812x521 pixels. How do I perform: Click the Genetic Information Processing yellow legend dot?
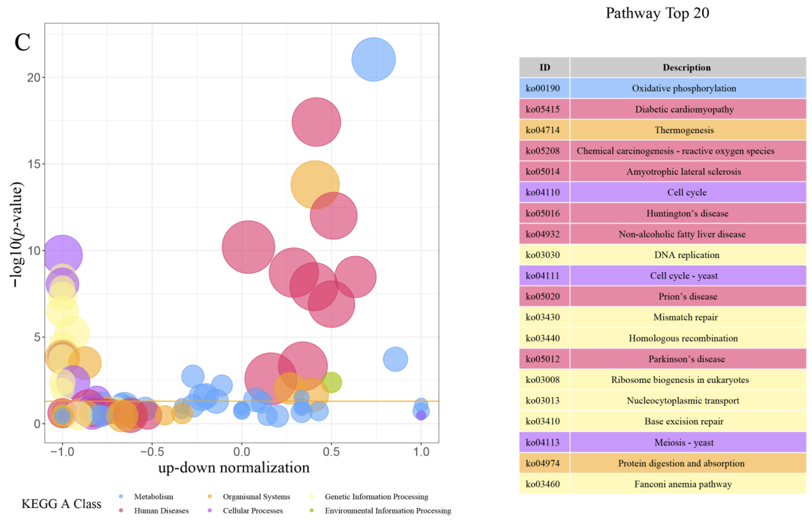(x=312, y=496)
